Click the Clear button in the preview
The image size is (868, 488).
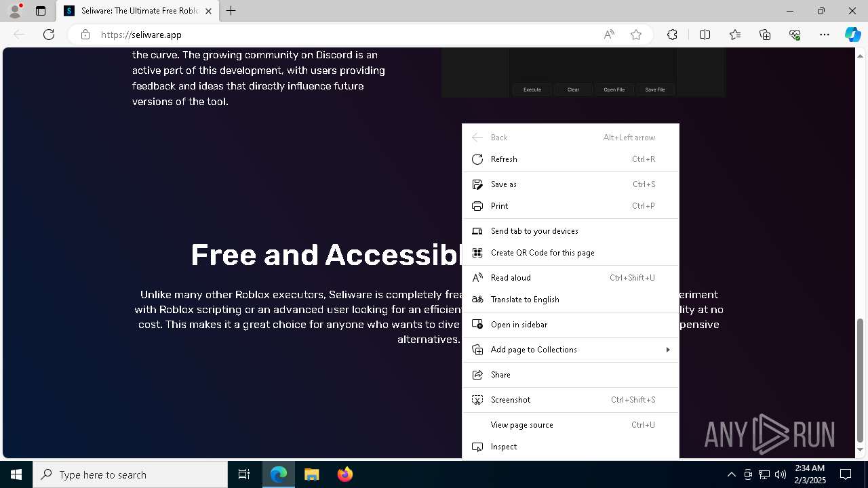coord(573,89)
